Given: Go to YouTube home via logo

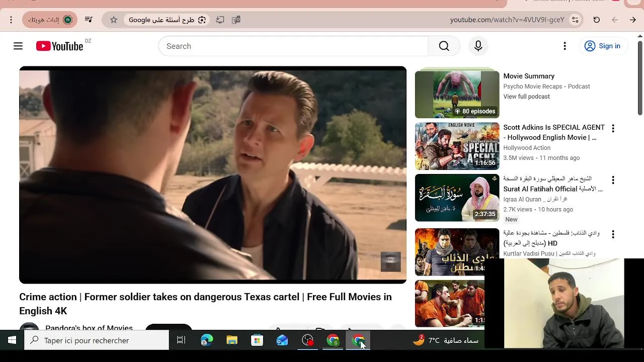Looking at the screenshot, I should point(59,46).
